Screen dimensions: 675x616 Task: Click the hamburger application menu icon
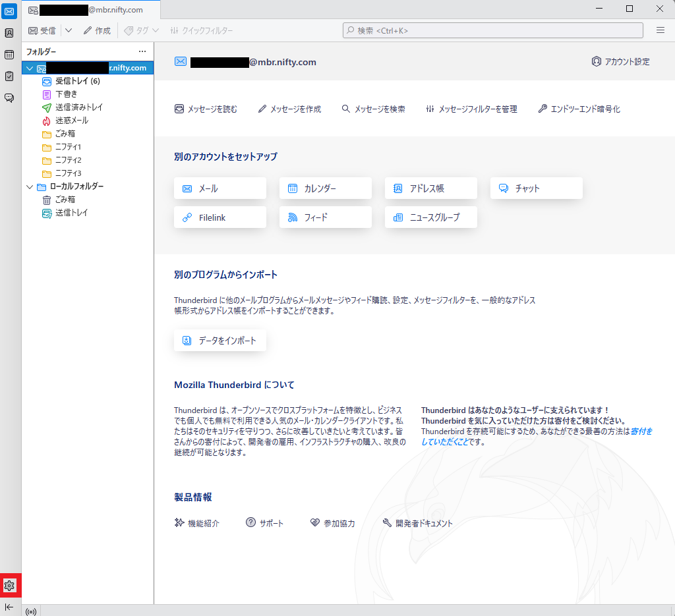click(x=660, y=30)
